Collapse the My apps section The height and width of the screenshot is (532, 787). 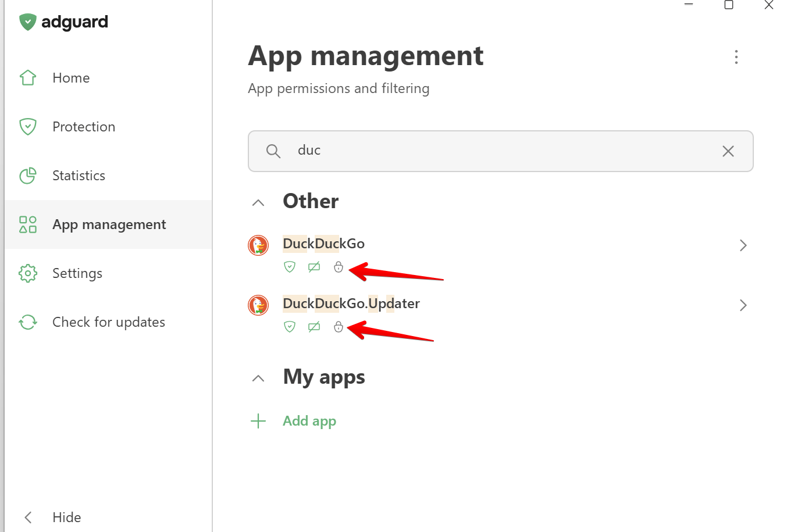coord(258,379)
